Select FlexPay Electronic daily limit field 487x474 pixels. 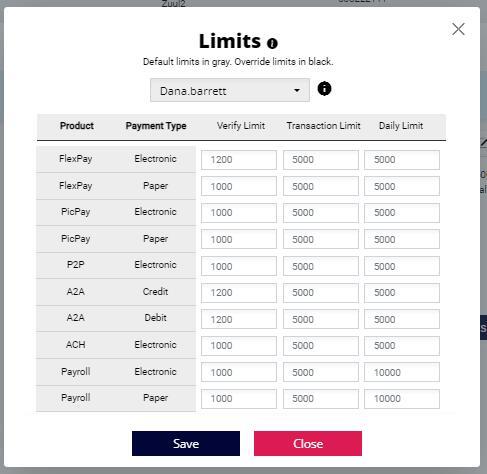[402, 160]
